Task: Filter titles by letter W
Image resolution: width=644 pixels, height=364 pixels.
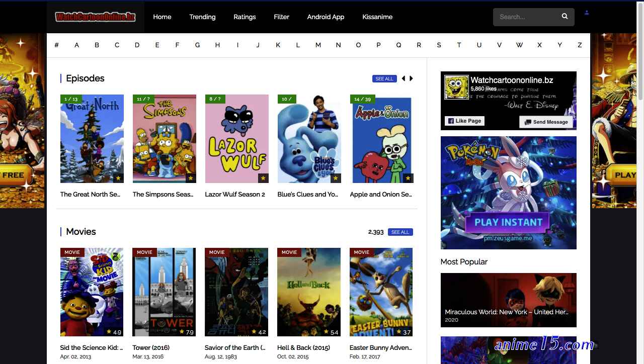Action: [x=519, y=45]
